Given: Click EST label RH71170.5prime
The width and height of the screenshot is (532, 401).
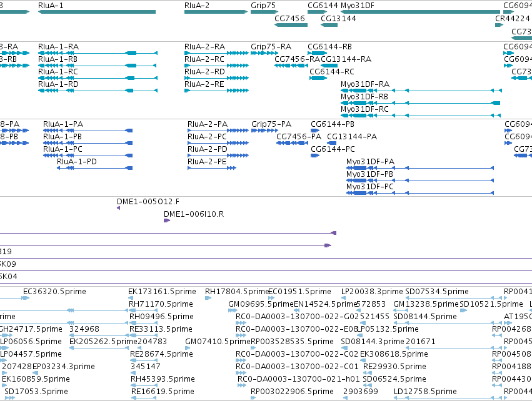Looking at the screenshot, I should pos(161,304).
